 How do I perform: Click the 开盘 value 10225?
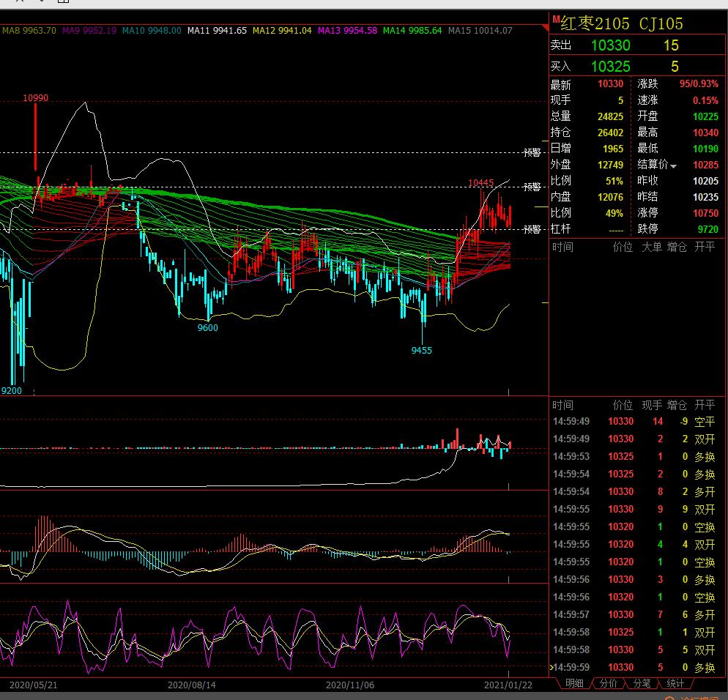tap(706, 116)
